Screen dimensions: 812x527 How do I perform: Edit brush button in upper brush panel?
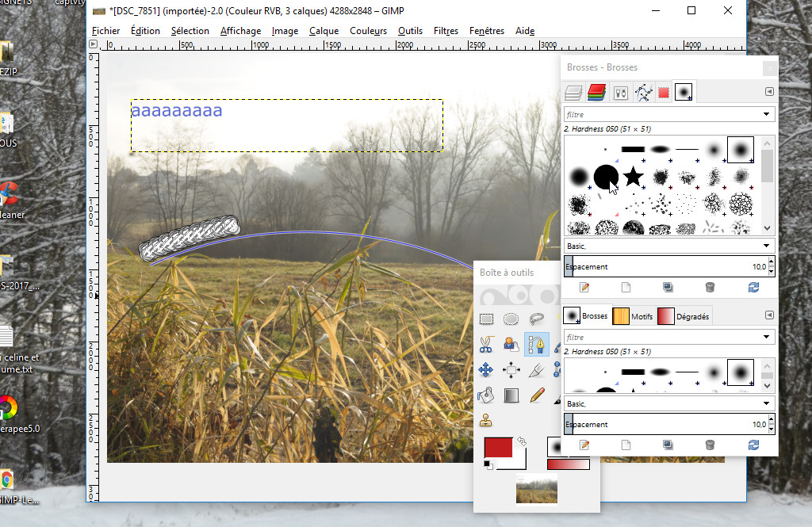coord(584,288)
